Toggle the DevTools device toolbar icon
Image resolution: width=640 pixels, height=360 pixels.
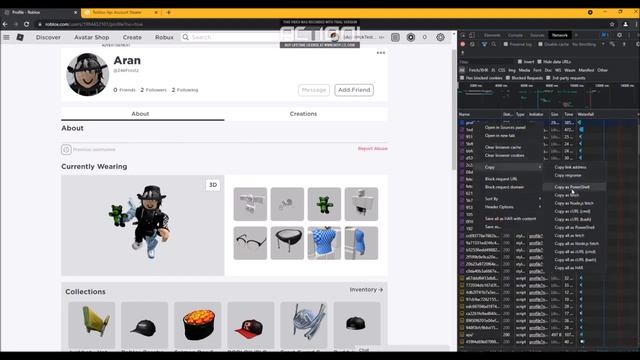[x=472, y=35]
